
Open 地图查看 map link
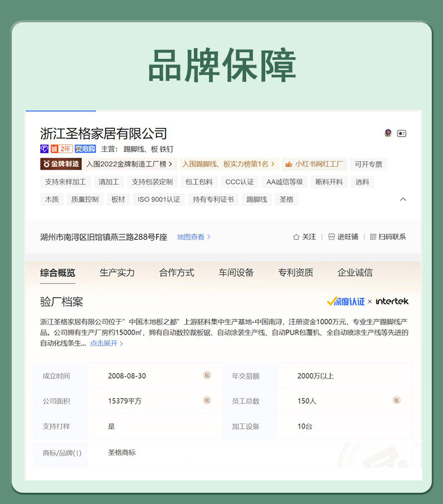pyautogui.click(x=193, y=237)
